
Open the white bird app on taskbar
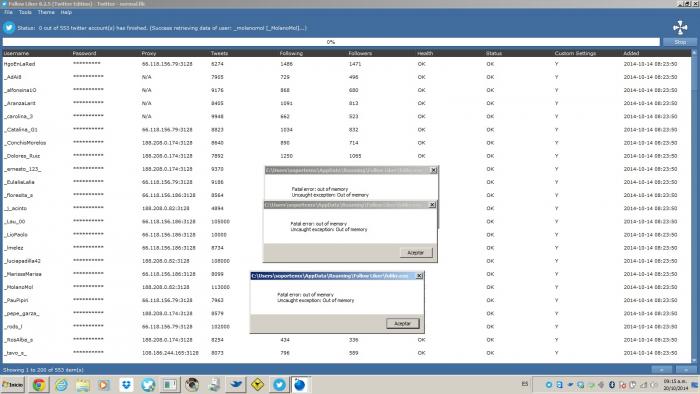tap(148, 384)
